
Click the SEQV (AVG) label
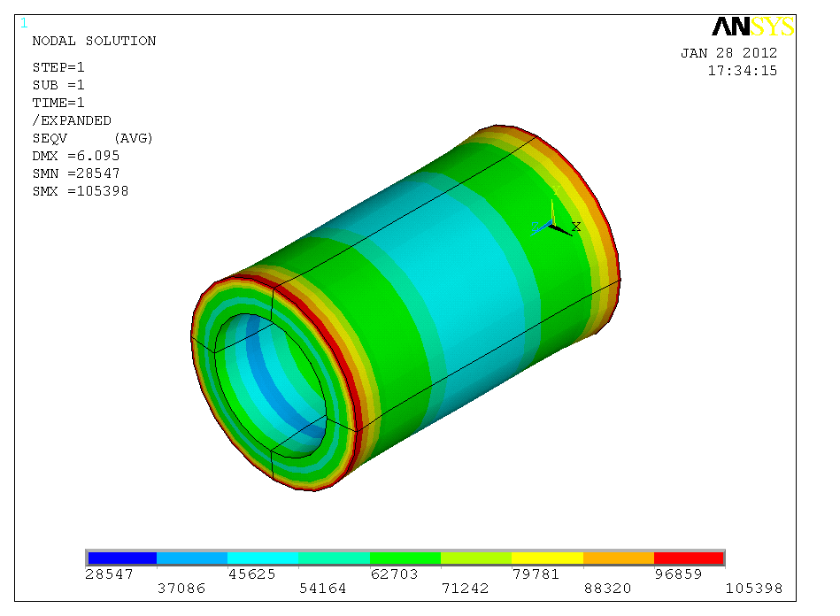pyautogui.click(x=93, y=138)
